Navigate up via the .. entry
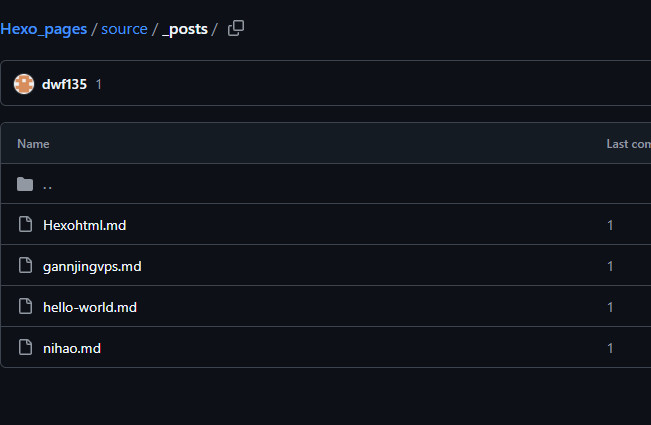The height and width of the screenshot is (425, 651). (47, 186)
